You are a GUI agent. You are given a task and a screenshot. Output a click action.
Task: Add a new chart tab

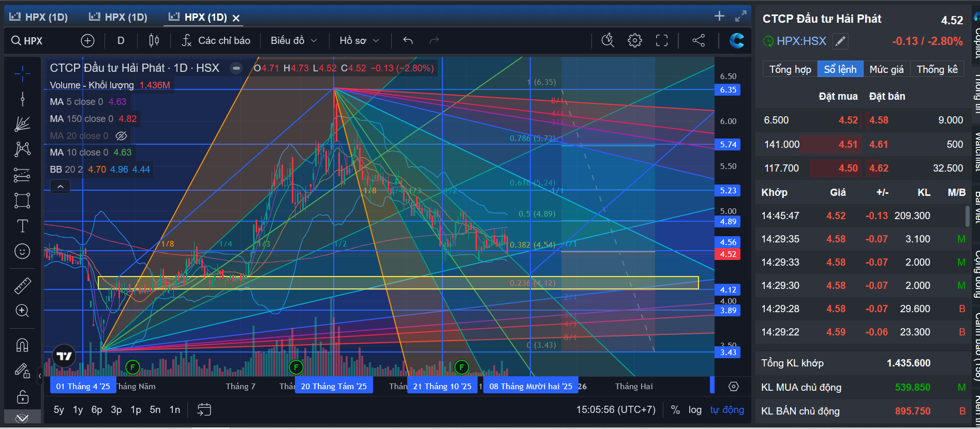(719, 16)
